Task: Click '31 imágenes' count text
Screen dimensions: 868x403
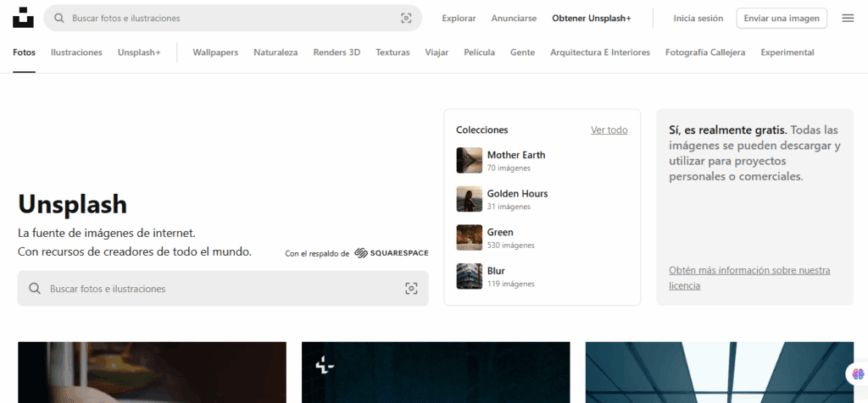Action: [x=509, y=207]
